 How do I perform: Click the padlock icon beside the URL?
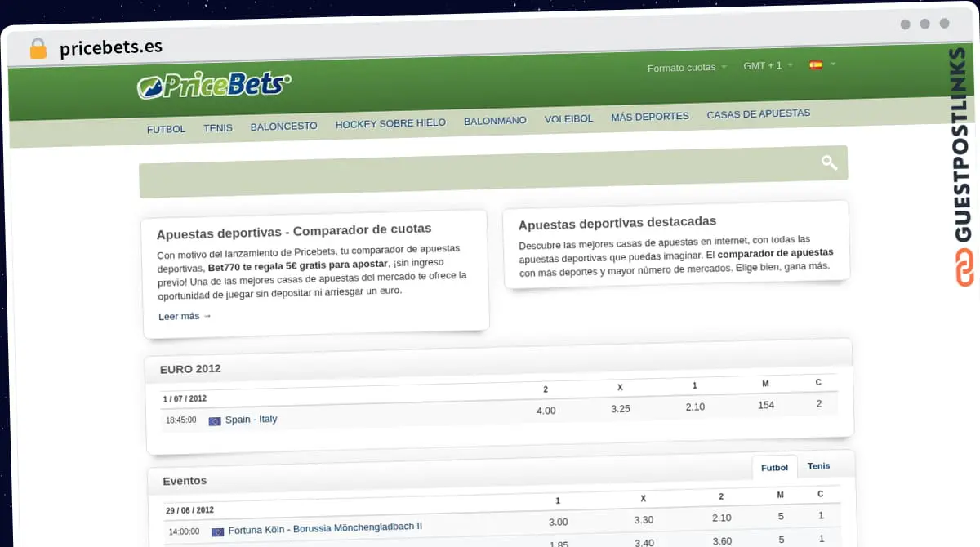point(38,49)
